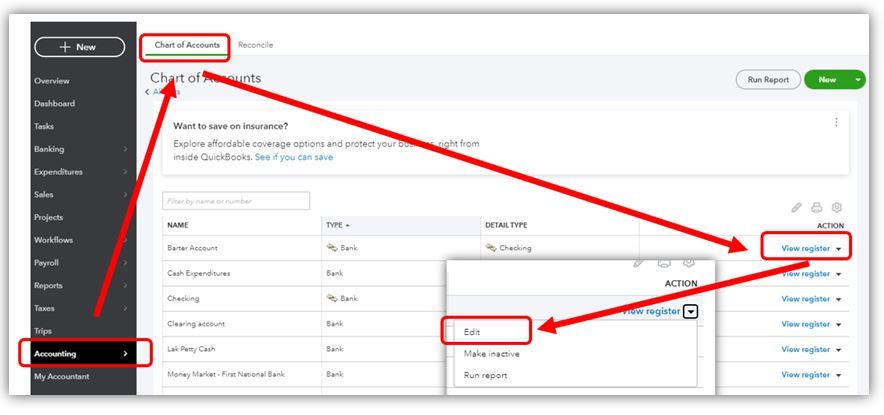The image size is (884, 415).
Task: Sort by the TYPE column header
Action: (x=338, y=225)
